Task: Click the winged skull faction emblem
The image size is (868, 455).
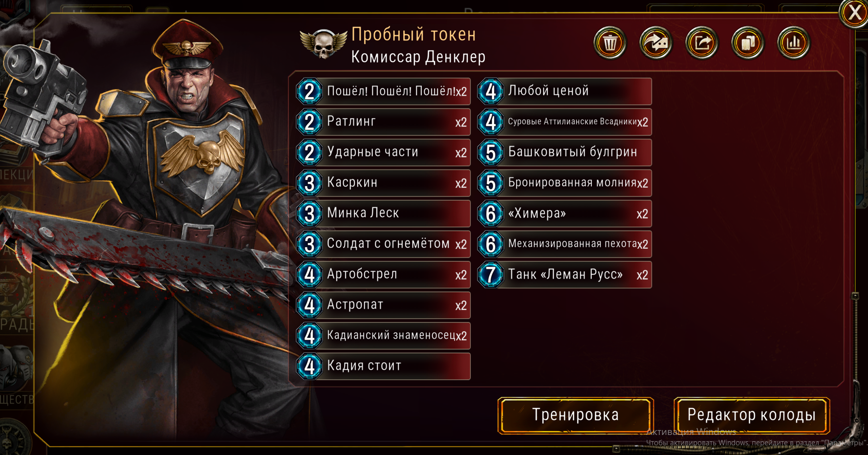Action: click(x=323, y=44)
